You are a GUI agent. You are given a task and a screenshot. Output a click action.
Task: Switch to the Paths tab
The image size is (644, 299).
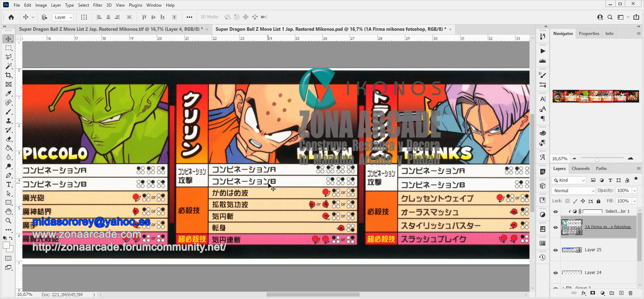tap(601, 169)
